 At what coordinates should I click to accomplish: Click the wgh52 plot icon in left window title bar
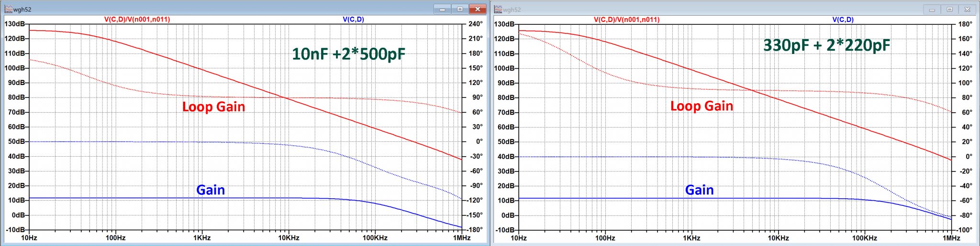tap(8, 9)
